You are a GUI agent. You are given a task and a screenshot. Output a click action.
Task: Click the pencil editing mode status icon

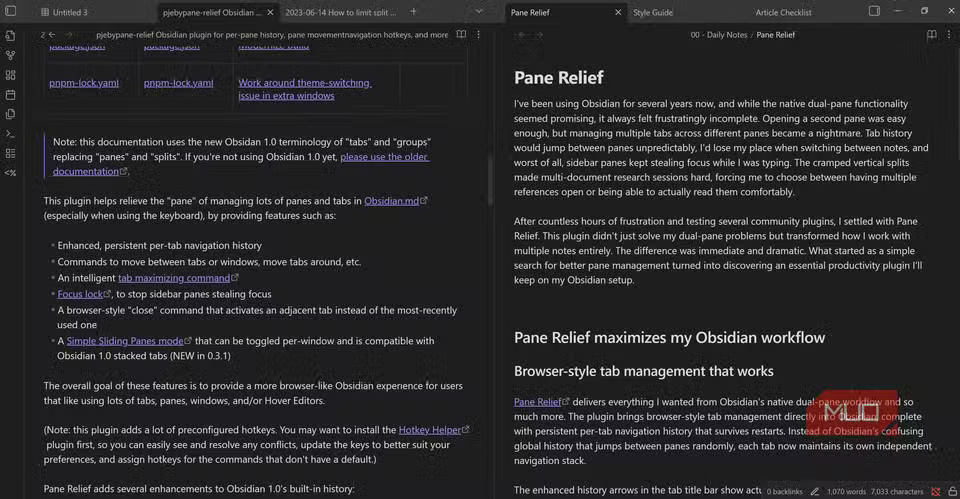815,491
